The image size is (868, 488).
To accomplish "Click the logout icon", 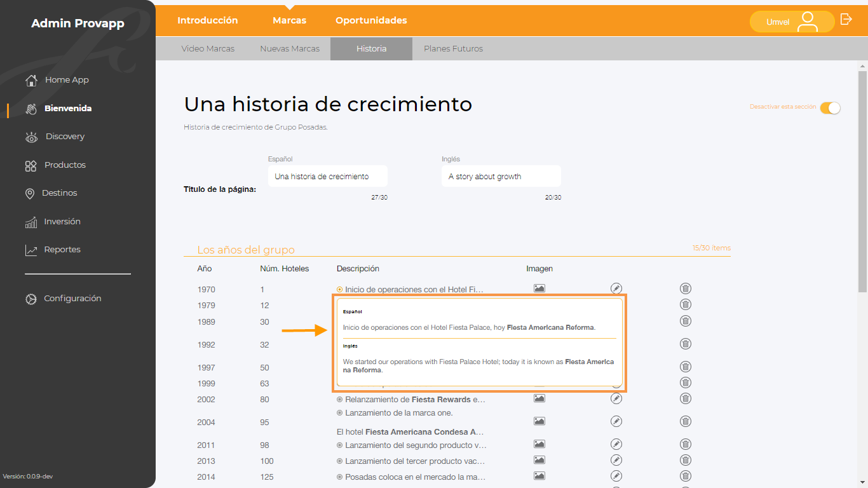I will coord(846,20).
